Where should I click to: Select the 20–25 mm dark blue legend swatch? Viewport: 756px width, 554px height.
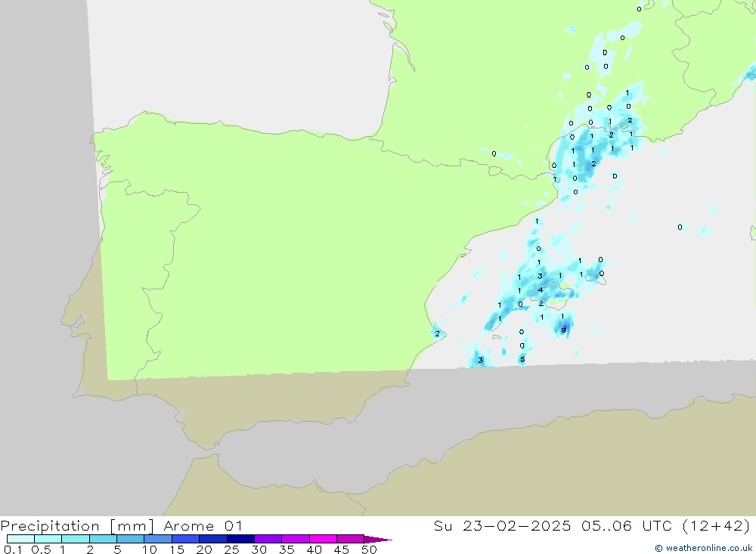[213, 539]
